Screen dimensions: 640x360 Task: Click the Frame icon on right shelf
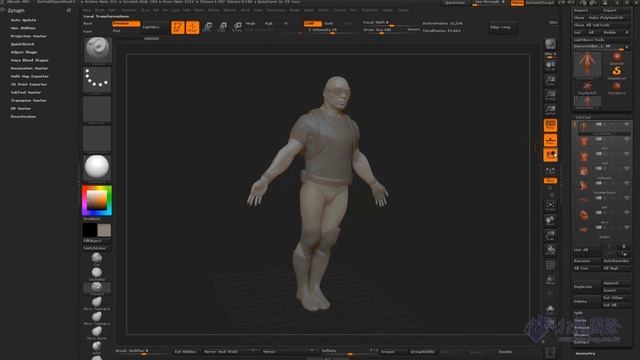[550, 206]
